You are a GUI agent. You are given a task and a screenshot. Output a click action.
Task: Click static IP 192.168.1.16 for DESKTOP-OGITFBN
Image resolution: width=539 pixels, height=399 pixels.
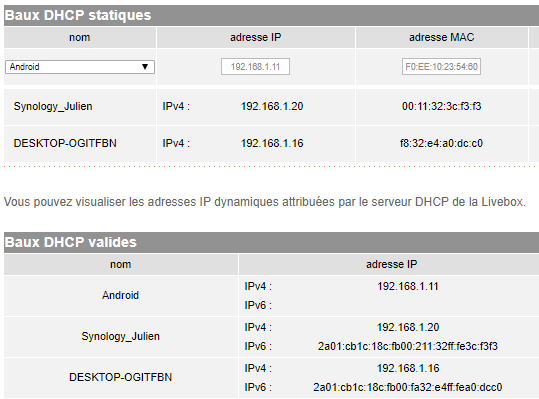(x=272, y=143)
